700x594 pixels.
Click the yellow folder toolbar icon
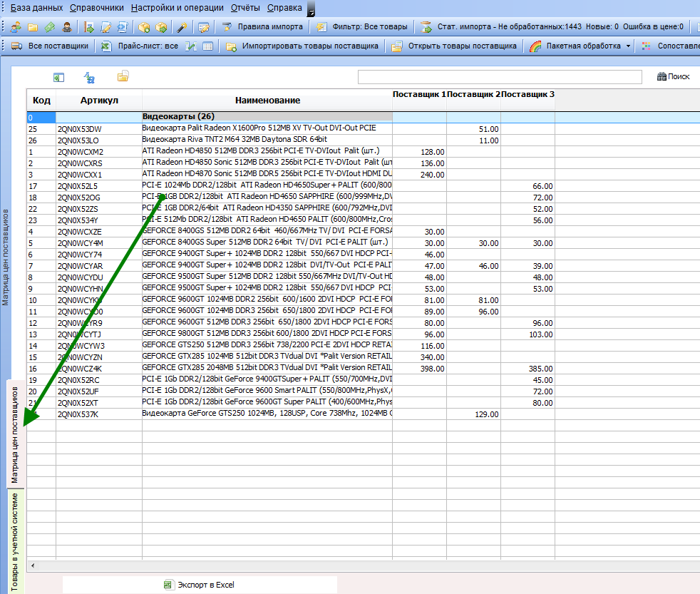[33, 27]
